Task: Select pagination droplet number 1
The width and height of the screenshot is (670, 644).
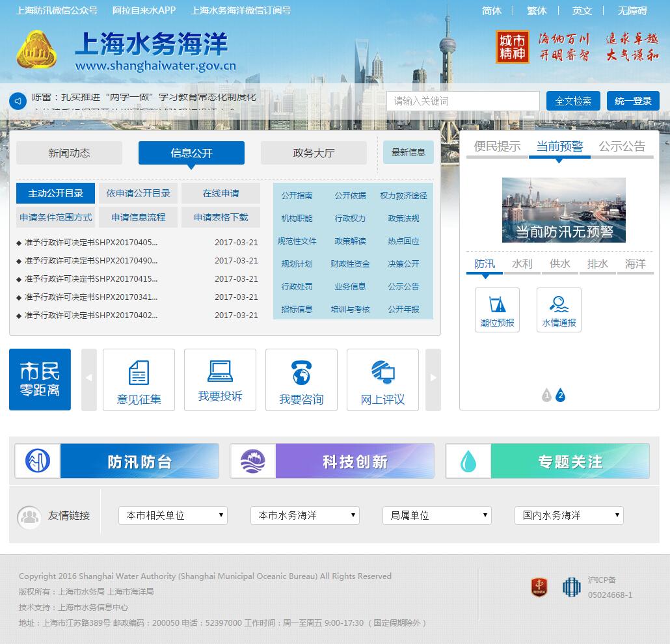Action: tap(546, 396)
